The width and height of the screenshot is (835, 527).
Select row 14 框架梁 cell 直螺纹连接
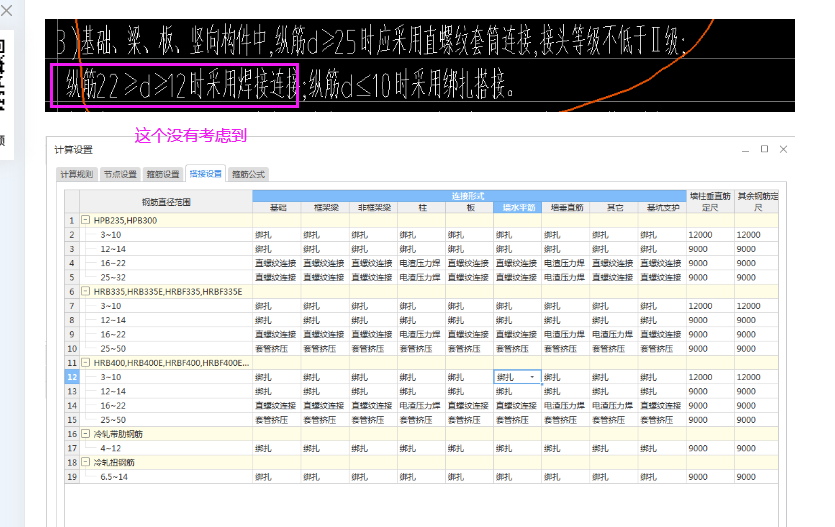click(x=325, y=406)
